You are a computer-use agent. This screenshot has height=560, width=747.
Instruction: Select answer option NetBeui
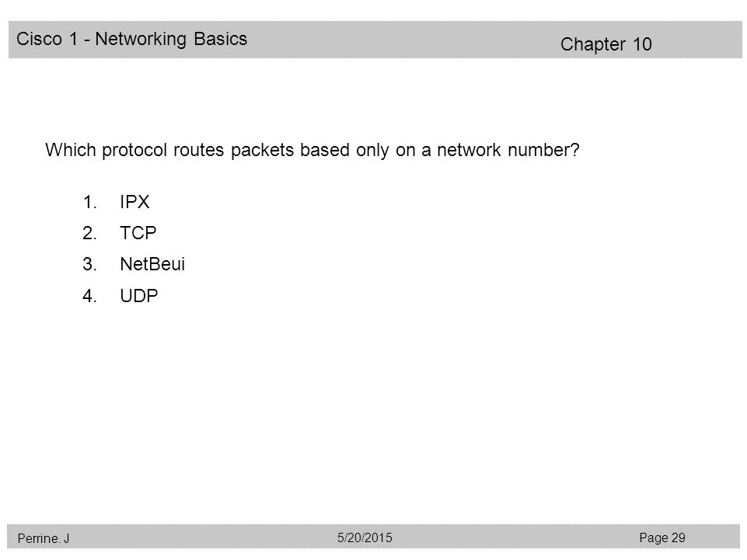click(x=152, y=264)
